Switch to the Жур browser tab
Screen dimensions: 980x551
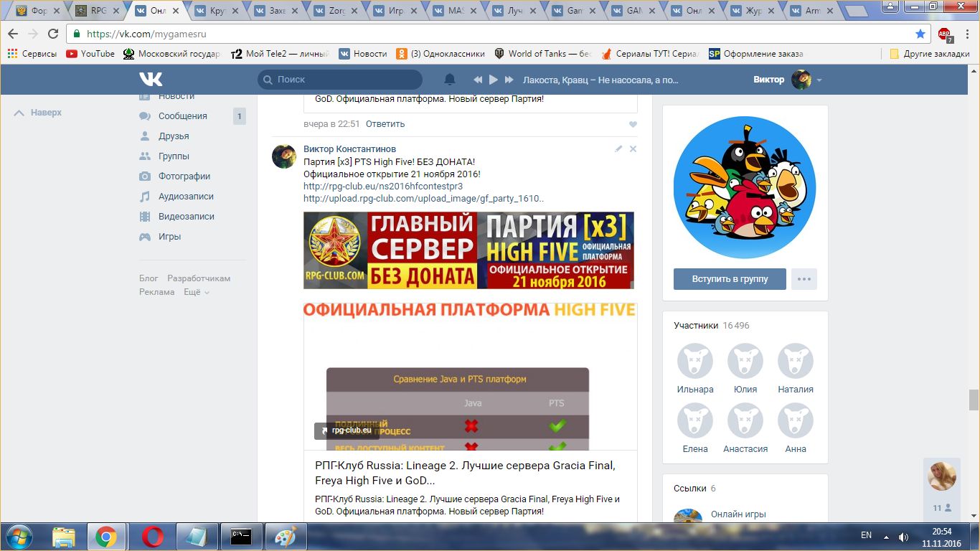click(752, 11)
